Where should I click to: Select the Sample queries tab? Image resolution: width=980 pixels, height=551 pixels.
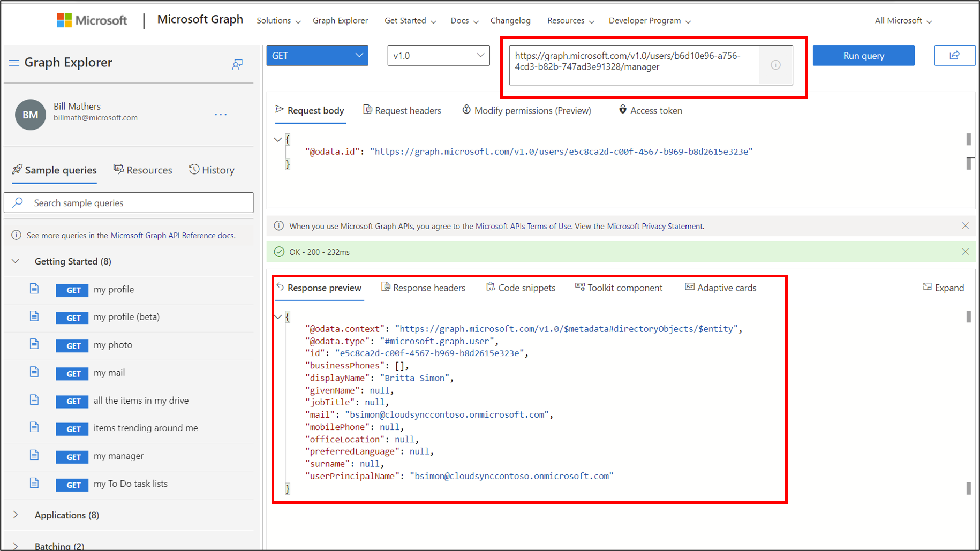[x=55, y=170]
